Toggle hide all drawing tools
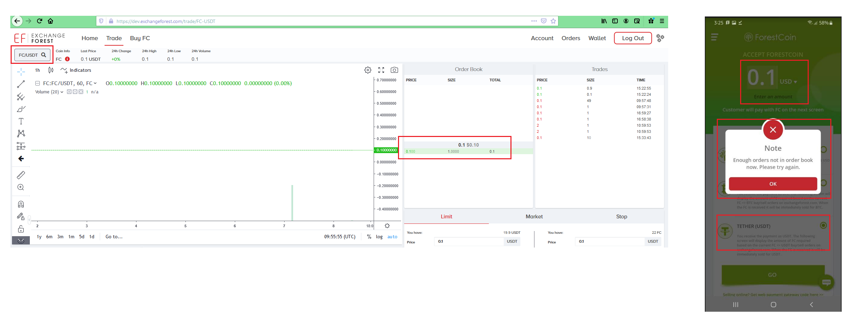 click(x=21, y=241)
